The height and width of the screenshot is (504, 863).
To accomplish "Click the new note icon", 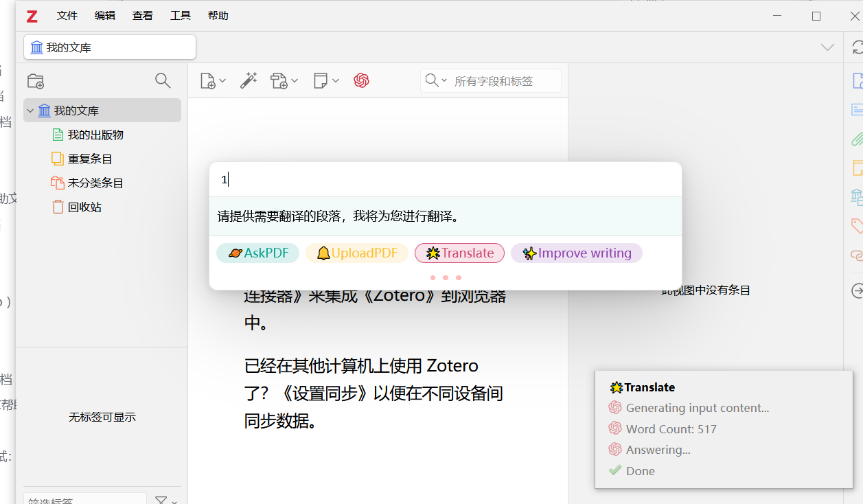I will point(321,81).
